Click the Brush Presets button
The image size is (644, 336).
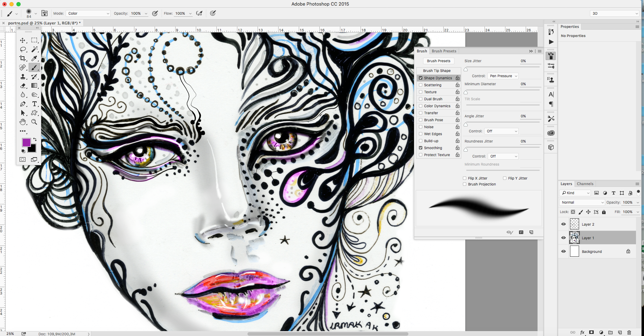439,61
